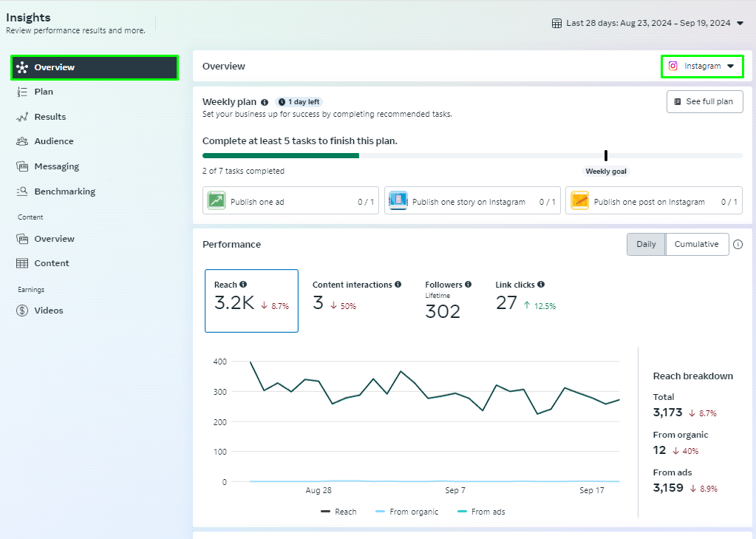Click the Audience people icon in sidebar
Image resolution: width=756 pixels, height=539 pixels.
click(22, 141)
